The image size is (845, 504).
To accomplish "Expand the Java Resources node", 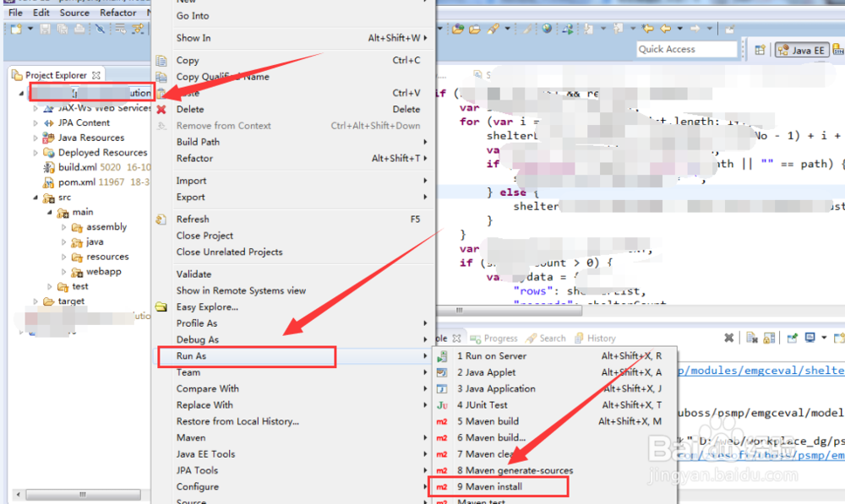I will [x=35, y=138].
